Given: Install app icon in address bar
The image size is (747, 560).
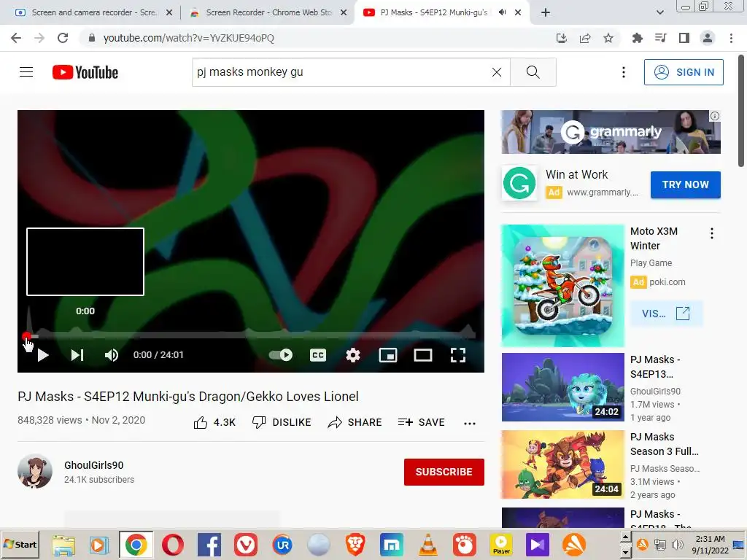Looking at the screenshot, I should point(562,38).
